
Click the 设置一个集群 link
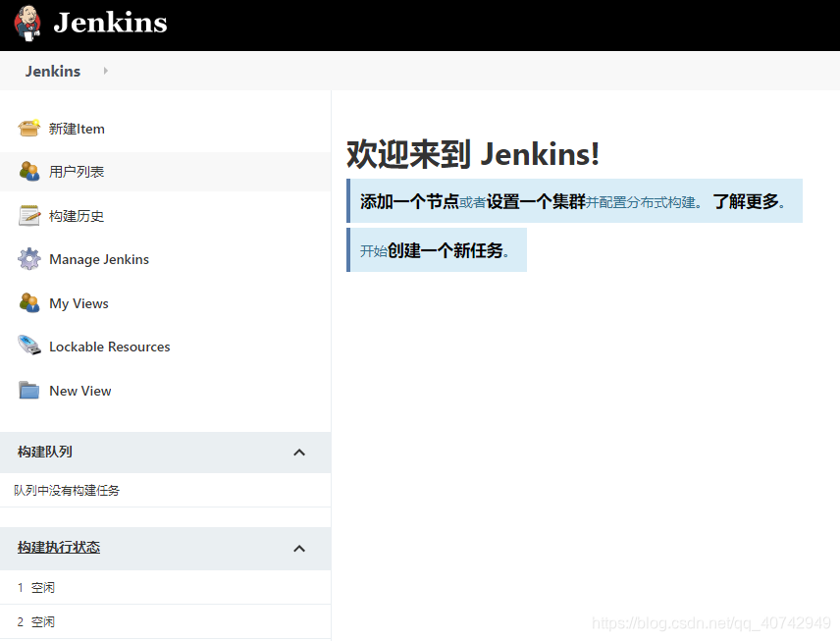click(x=536, y=201)
